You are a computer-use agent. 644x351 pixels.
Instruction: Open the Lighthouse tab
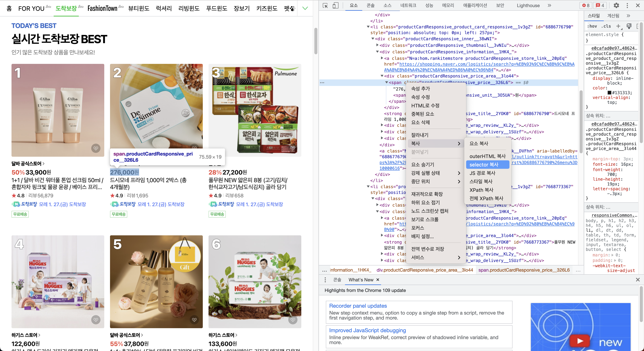pyautogui.click(x=528, y=6)
